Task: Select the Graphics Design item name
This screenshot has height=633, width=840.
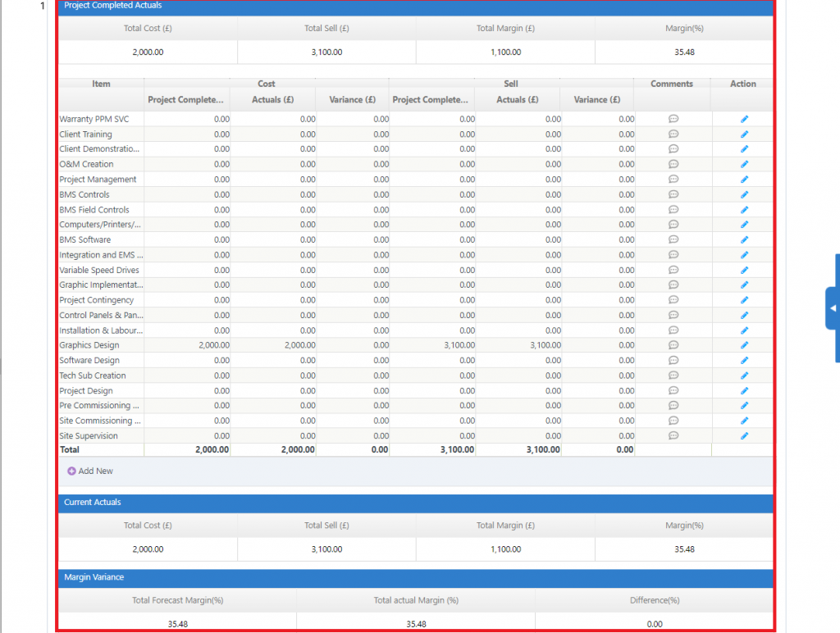Action: click(x=89, y=345)
